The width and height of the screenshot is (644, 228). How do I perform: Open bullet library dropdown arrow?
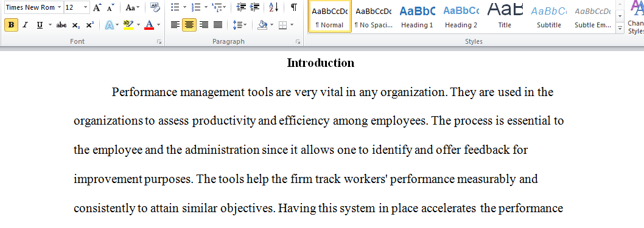click(184, 7)
